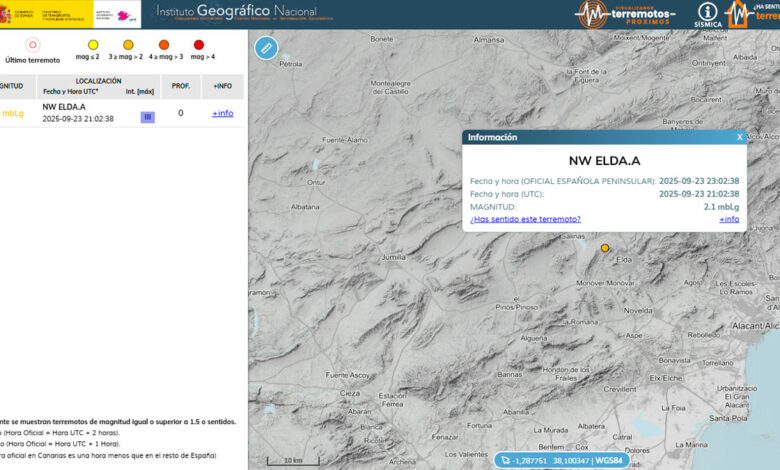Viewport: 780px width, 470px height.
Task: Click the dark orange 4 ≥ mag > 3 legend circle
Action: coord(164,45)
